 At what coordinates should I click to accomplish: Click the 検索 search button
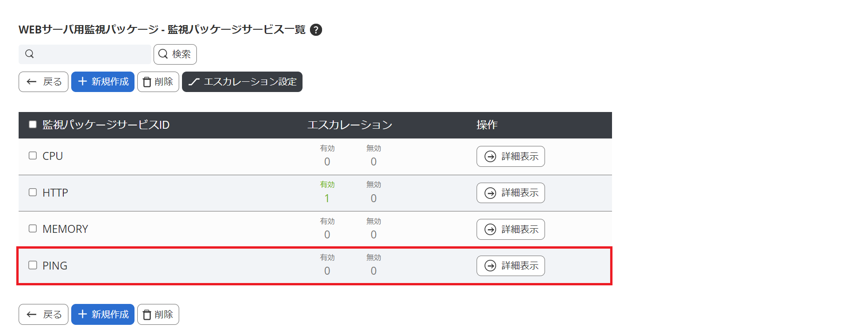tap(175, 54)
